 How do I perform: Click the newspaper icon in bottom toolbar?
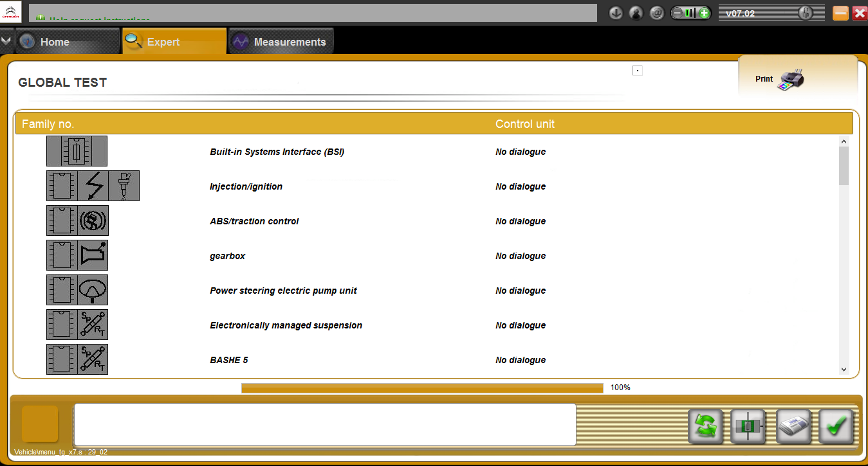click(x=793, y=426)
